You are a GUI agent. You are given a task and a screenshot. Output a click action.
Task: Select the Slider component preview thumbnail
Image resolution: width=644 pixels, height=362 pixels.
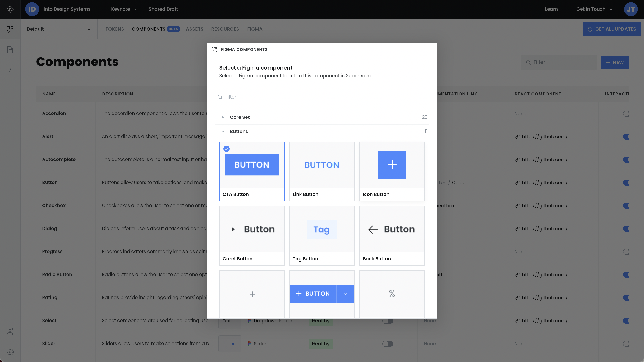pyautogui.click(x=230, y=344)
